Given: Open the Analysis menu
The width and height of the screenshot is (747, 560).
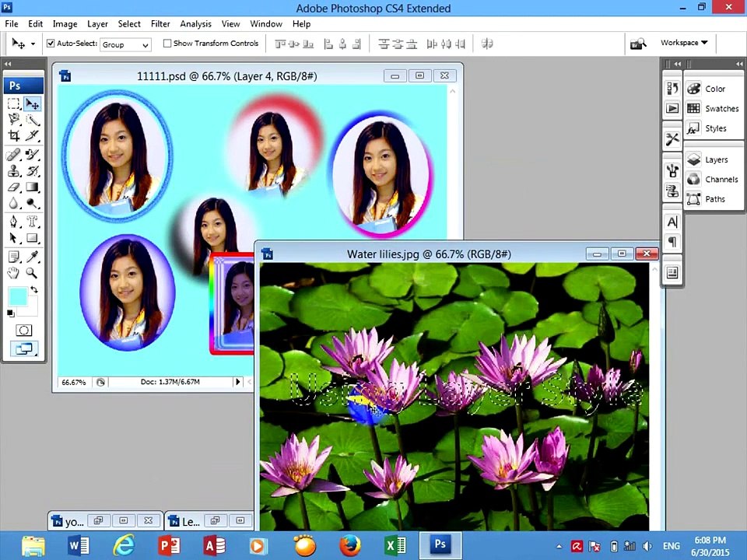Looking at the screenshot, I should coord(196,24).
